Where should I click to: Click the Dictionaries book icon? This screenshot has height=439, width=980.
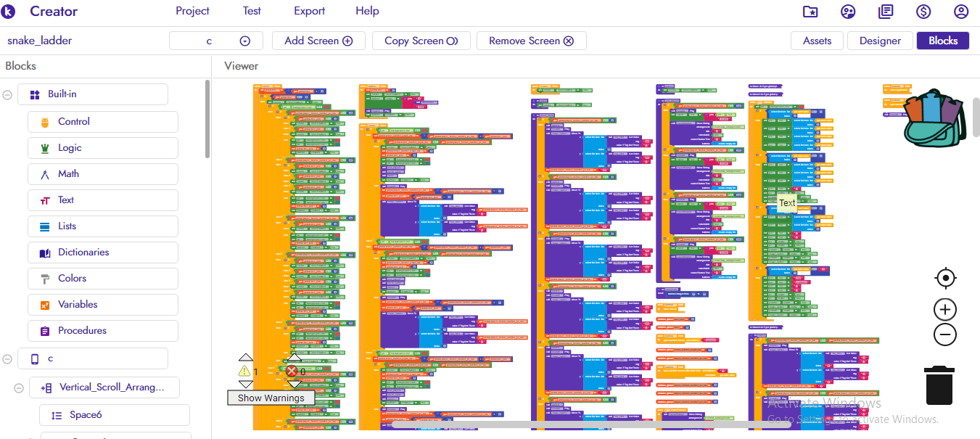click(45, 253)
